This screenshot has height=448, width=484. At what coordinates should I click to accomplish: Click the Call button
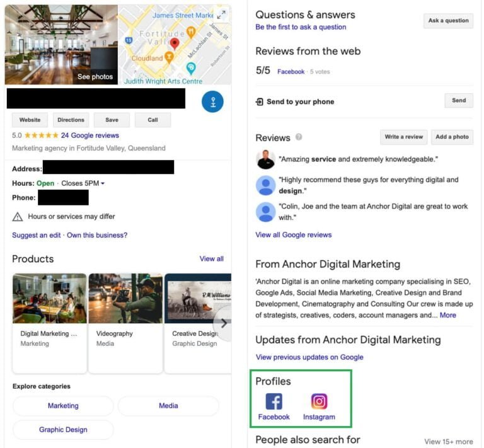[153, 120]
